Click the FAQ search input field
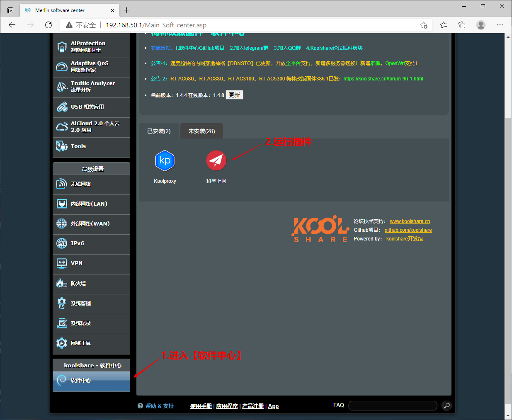 click(x=392, y=405)
